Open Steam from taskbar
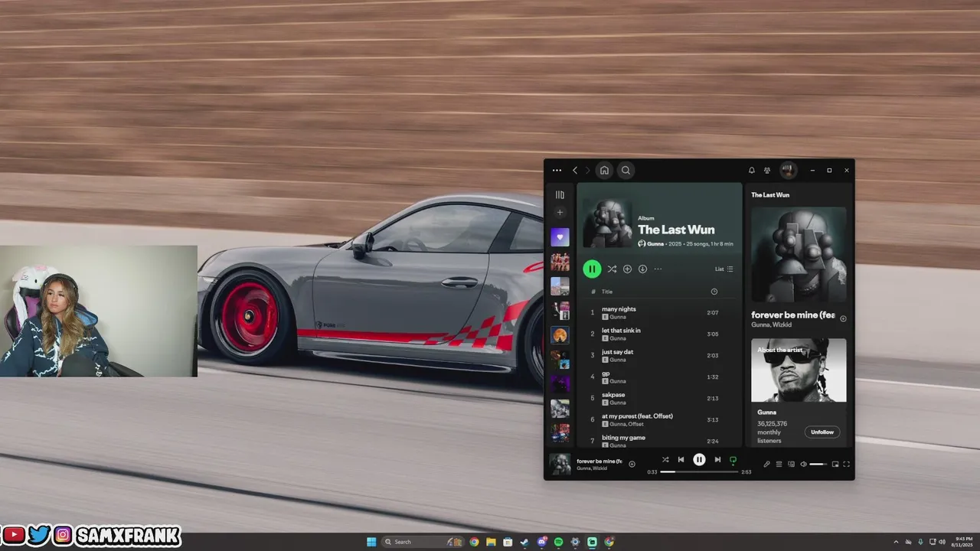The image size is (980, 551). coord(524,542)
